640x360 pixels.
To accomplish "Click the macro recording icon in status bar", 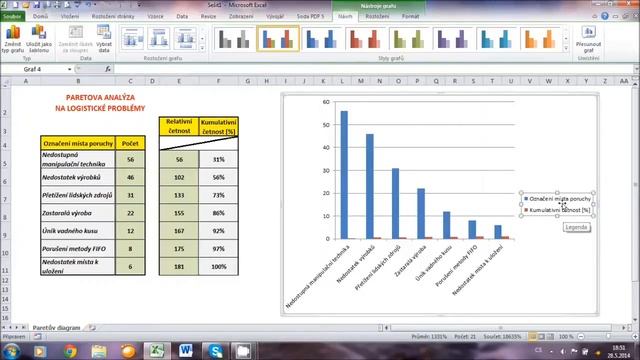I will tap(37, 337).
